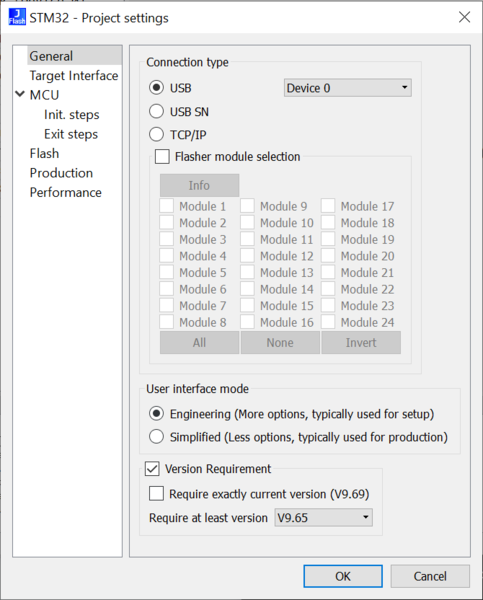This screenshot has height=600, width=483.
Task: Click the All modules button
Action: (x=199, y=342)
